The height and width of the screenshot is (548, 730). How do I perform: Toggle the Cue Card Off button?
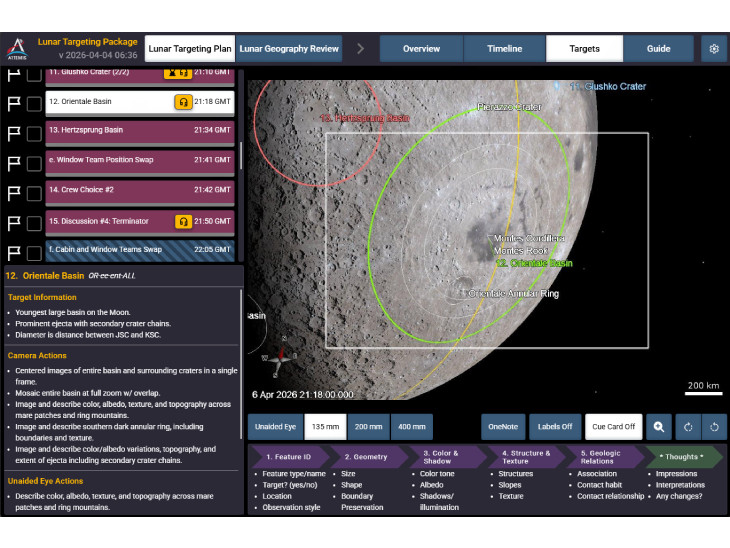[x=613, y=427]
